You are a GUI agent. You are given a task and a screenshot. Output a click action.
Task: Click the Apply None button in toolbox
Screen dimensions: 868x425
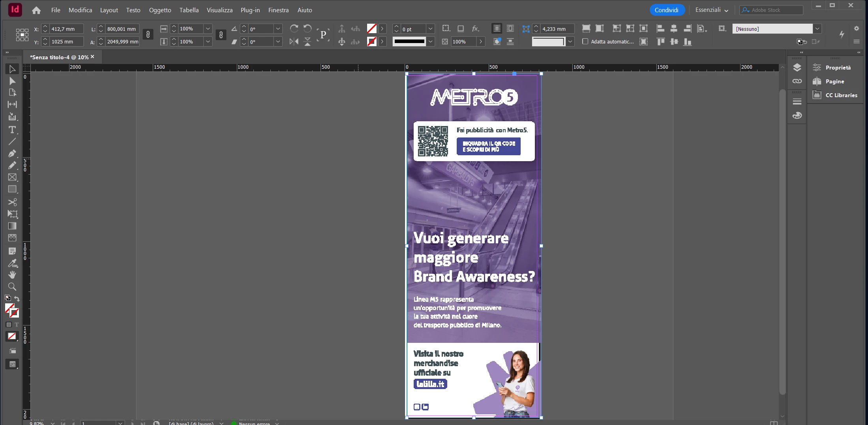(12, 337)
